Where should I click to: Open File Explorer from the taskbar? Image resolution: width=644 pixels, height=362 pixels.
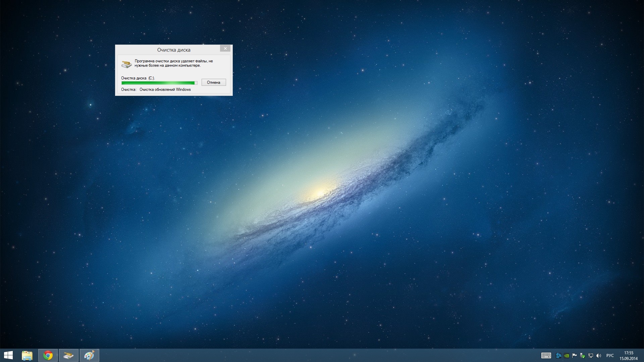[27, 355]
